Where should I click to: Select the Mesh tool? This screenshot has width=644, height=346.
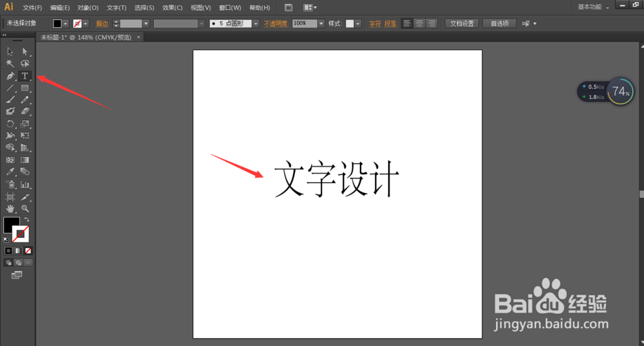tap(10, 160)
